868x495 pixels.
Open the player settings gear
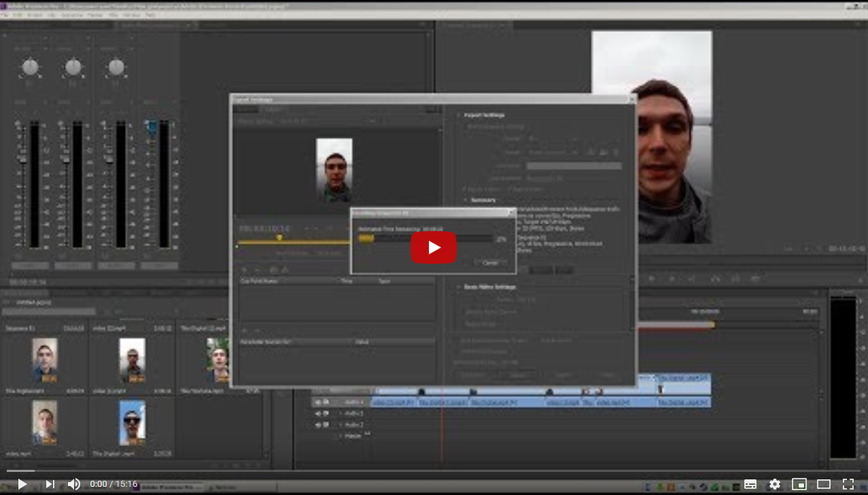(775, 484)
